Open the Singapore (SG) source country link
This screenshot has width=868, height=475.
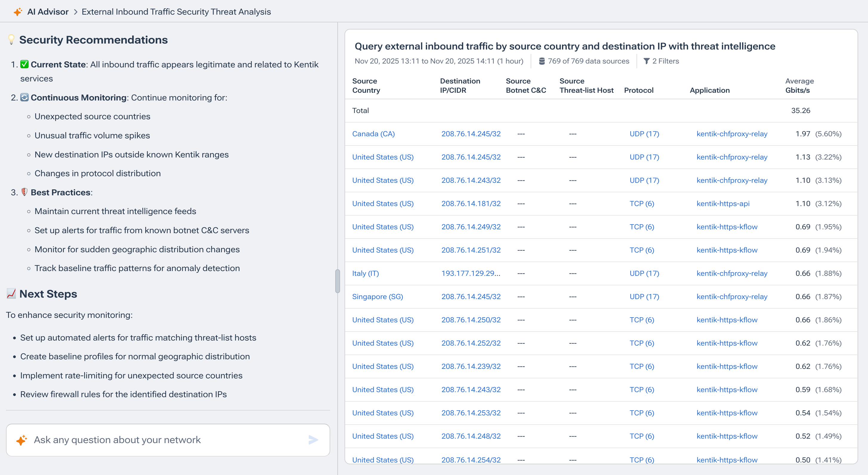point(377,296)
